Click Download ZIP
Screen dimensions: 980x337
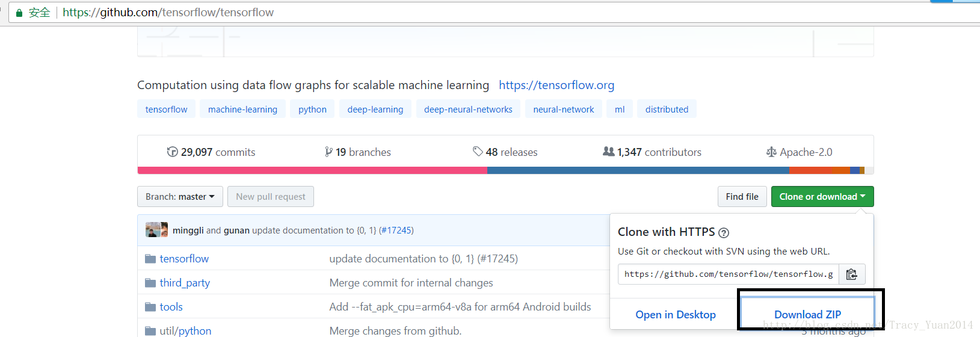pos(807,315)
